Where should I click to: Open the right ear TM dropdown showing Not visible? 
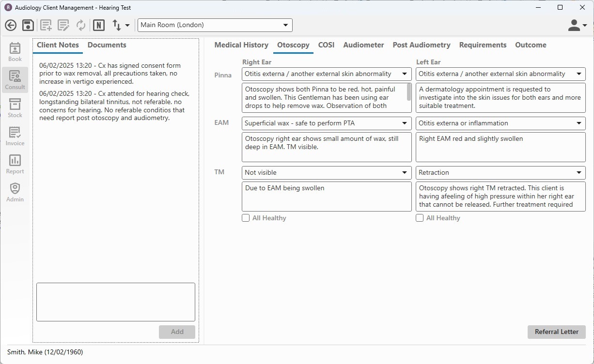pyautogui.click(x=405, y=172)
